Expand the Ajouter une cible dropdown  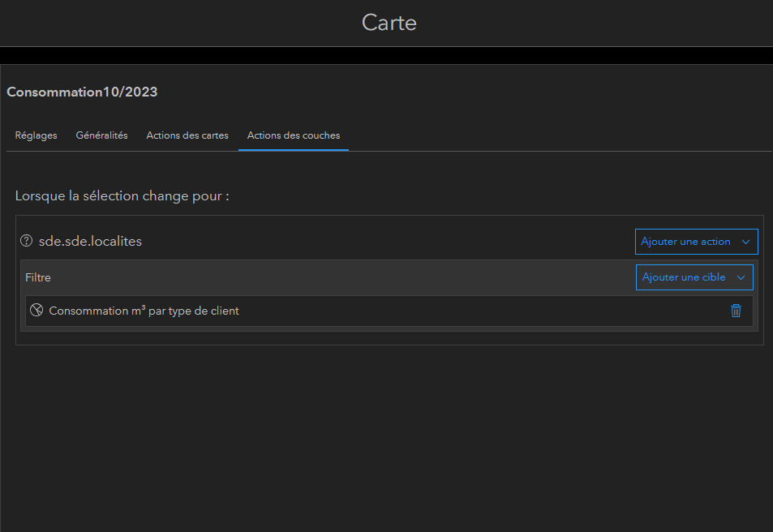coord(684,277)
